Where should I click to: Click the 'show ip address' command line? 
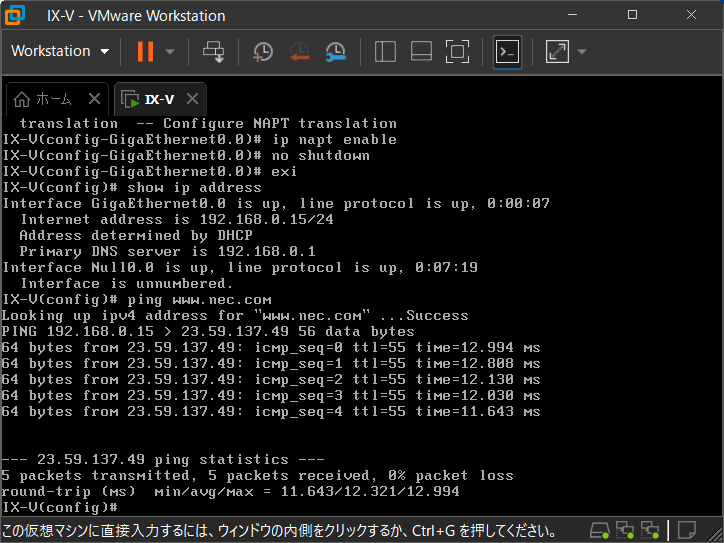click(132, 187)
